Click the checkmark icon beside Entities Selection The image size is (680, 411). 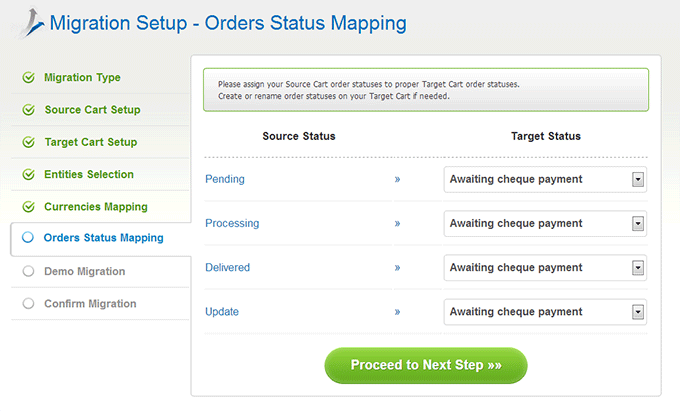[29, 174]
